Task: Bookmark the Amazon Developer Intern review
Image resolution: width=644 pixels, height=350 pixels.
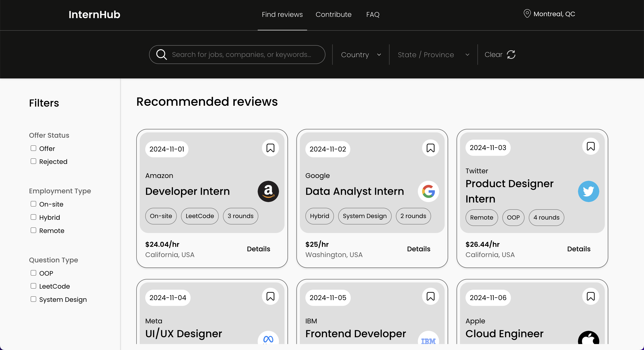Action: [270, 148]
